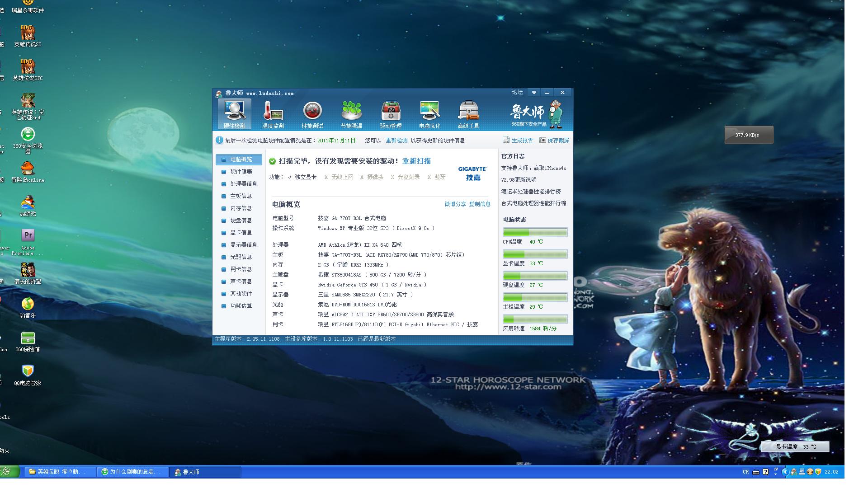Open 支持鲁大师，赢取iPhone4s news link

point(533,168)
